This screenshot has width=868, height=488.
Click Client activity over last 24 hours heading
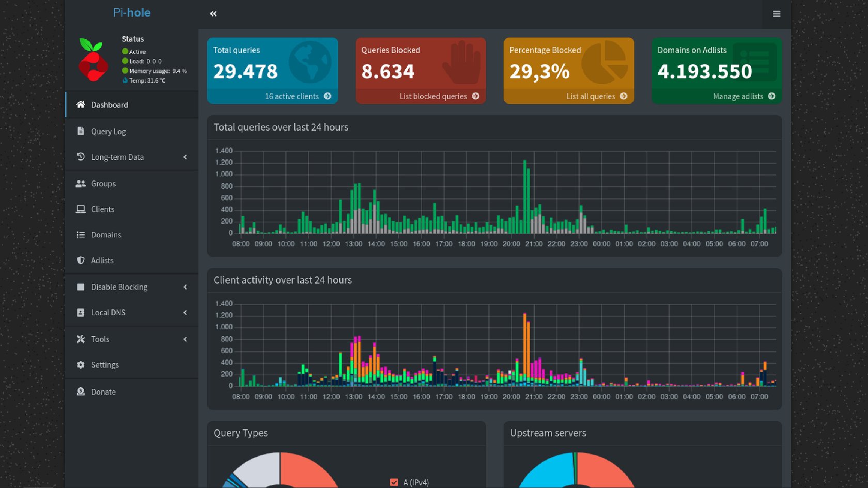(x=283, y=280)
